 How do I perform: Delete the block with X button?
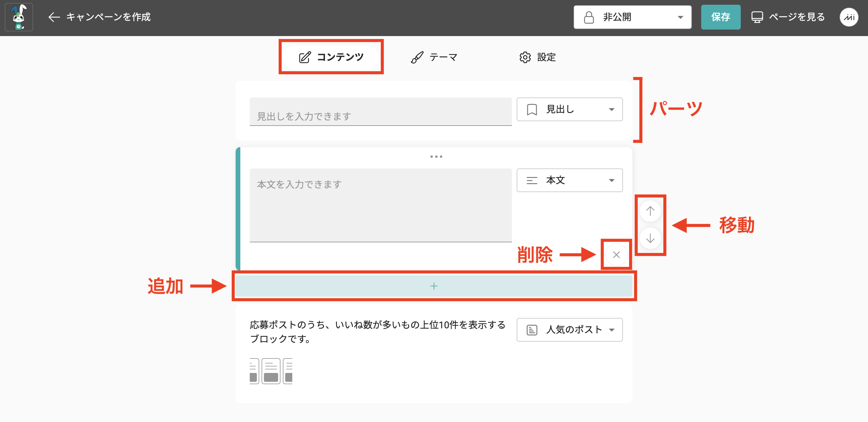click(x=616, y=255)
